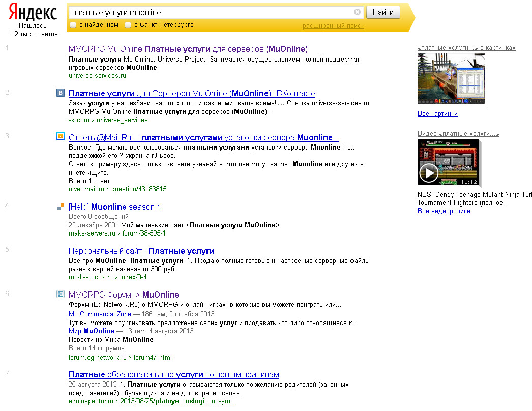
Task: Click the question/43183815 URL path
Action: coord(139,189)
